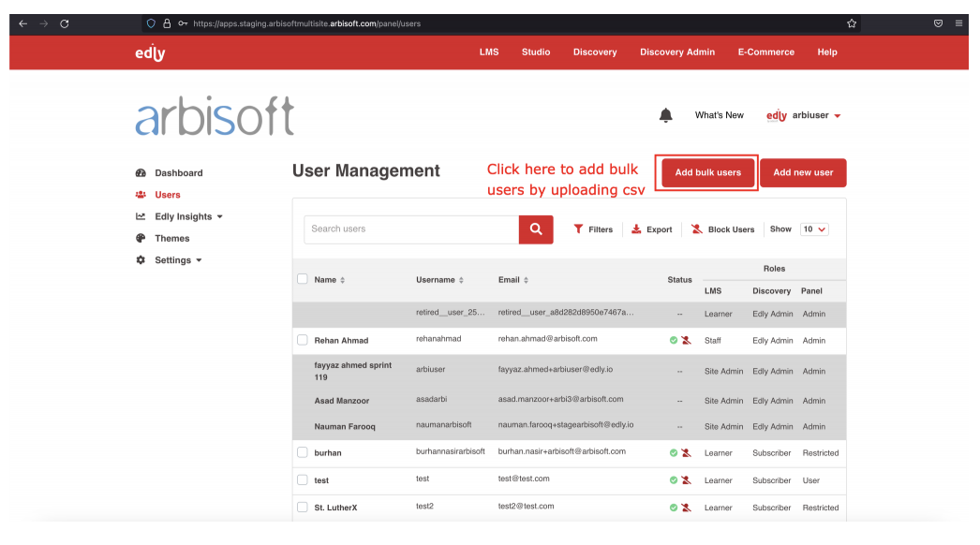Expand the Edly Insights sidebar menu
Screen dimensions: 980x545
tap(179, 217)
